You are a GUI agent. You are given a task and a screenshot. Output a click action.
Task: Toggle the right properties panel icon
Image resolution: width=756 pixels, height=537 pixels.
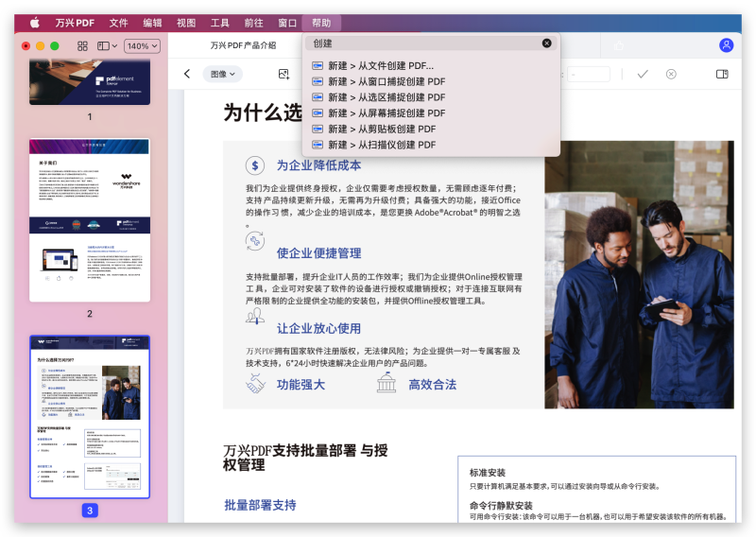pos(722,74)
